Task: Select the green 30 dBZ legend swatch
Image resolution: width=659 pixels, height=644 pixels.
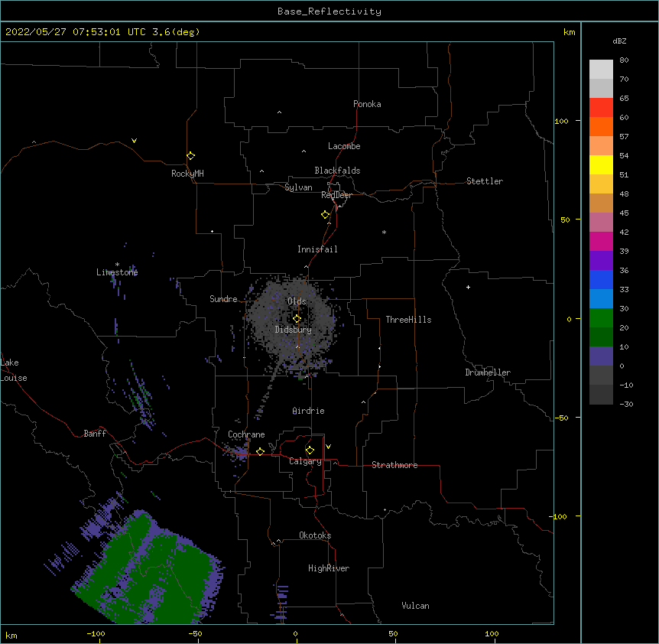Action: [x=601, y=318]
